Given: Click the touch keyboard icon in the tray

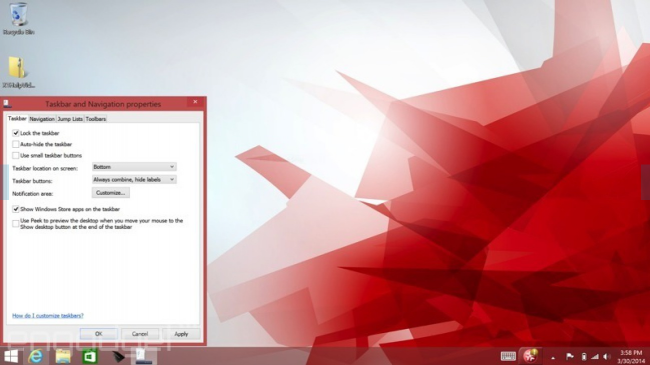Looking at the screenshot, I should pyautogui.click(x=508, y=356).
